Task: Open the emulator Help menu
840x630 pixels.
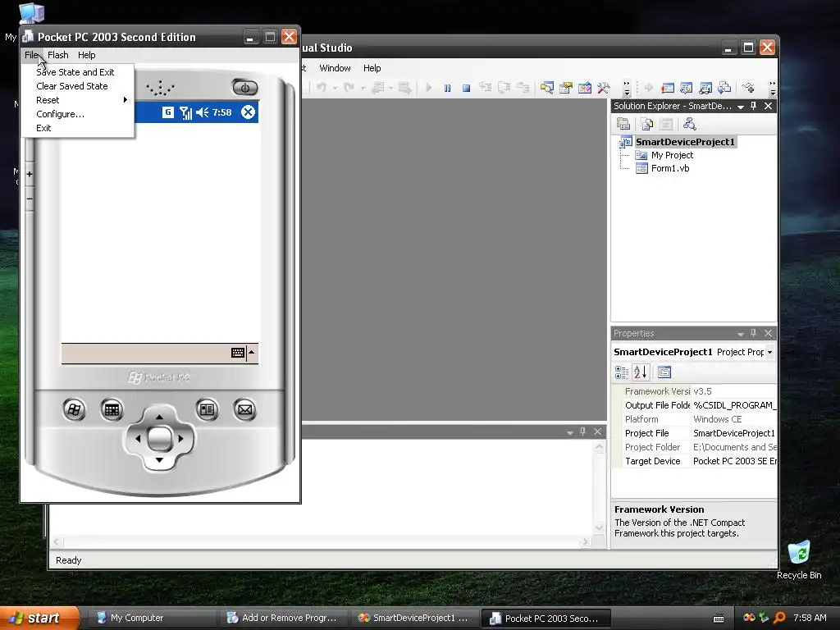Action: click(86, 55)
